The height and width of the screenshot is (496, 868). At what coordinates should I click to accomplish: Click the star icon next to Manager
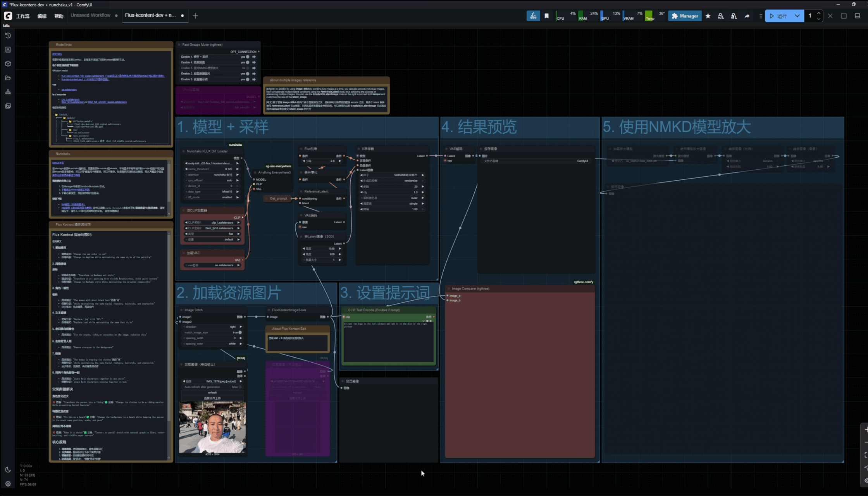pyautogui.click(x=708, y=16)
